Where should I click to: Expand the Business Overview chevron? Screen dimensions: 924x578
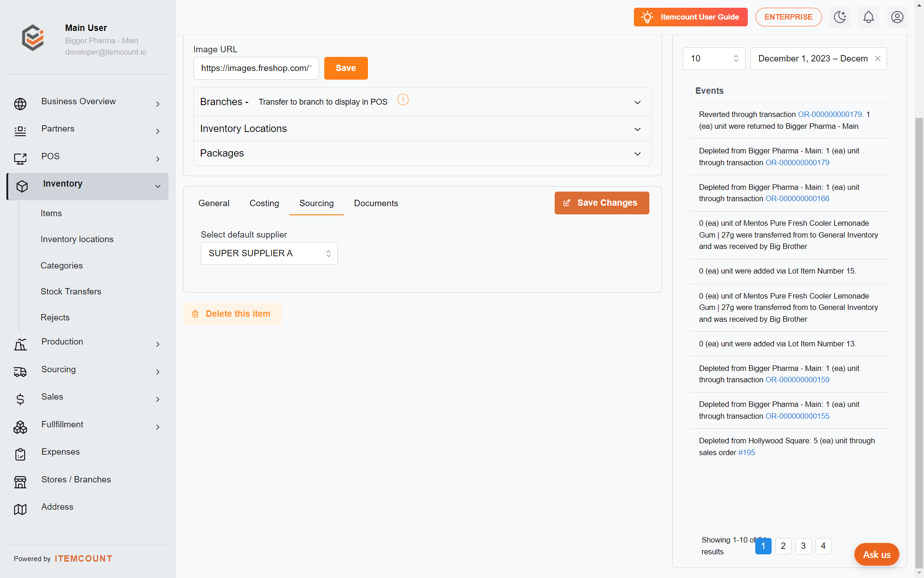[158, 104]
